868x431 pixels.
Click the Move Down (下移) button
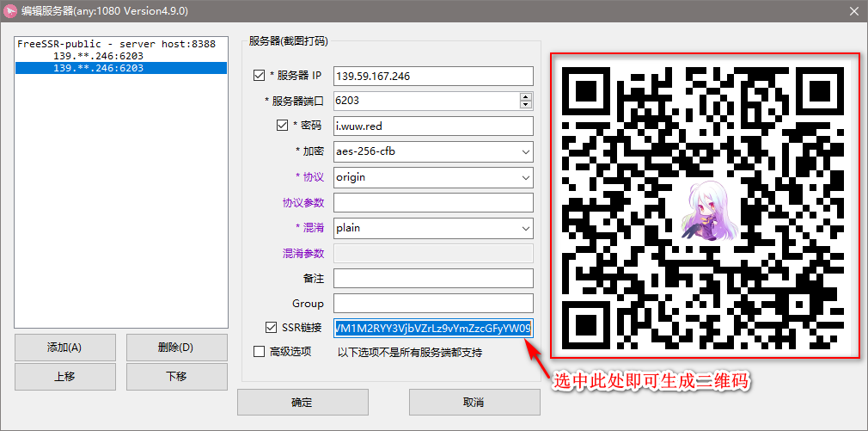coord(176,377)
